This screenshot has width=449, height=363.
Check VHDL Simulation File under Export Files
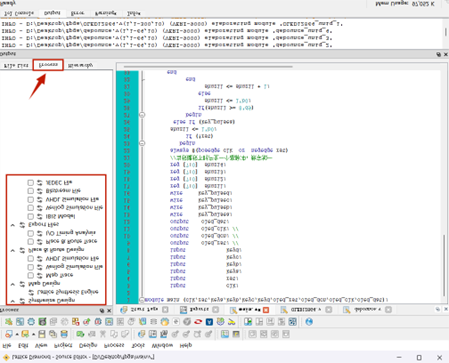tap(30, 199)
